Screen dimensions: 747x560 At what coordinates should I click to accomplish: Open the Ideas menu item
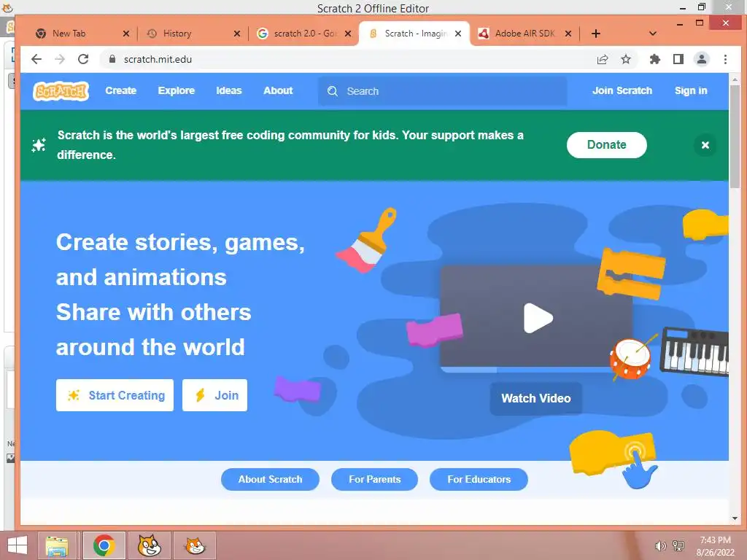coord(228,90)
